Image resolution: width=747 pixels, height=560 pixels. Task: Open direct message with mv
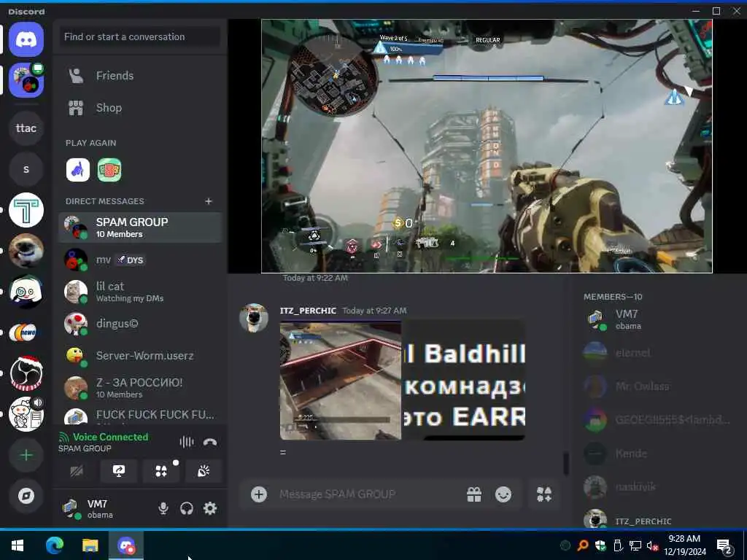click(140, 260)
